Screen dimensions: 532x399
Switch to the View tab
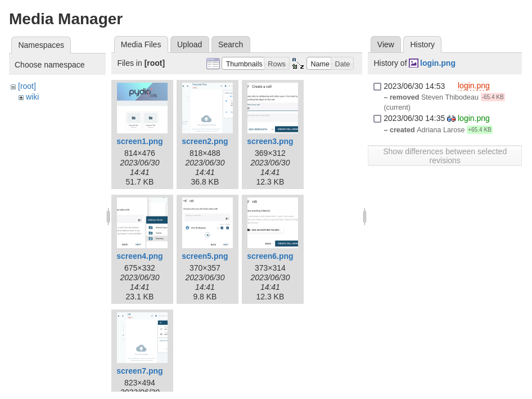click(x=385, y=44)
